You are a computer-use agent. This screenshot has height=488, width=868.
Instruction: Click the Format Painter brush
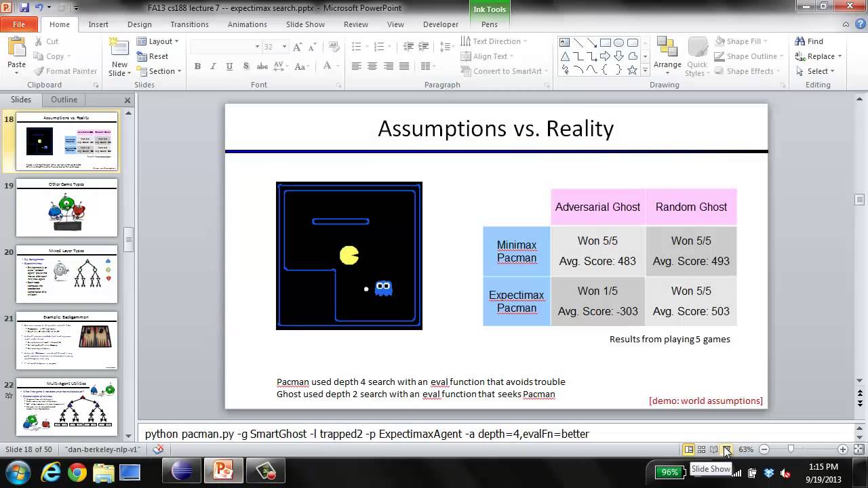pos(39,71)
